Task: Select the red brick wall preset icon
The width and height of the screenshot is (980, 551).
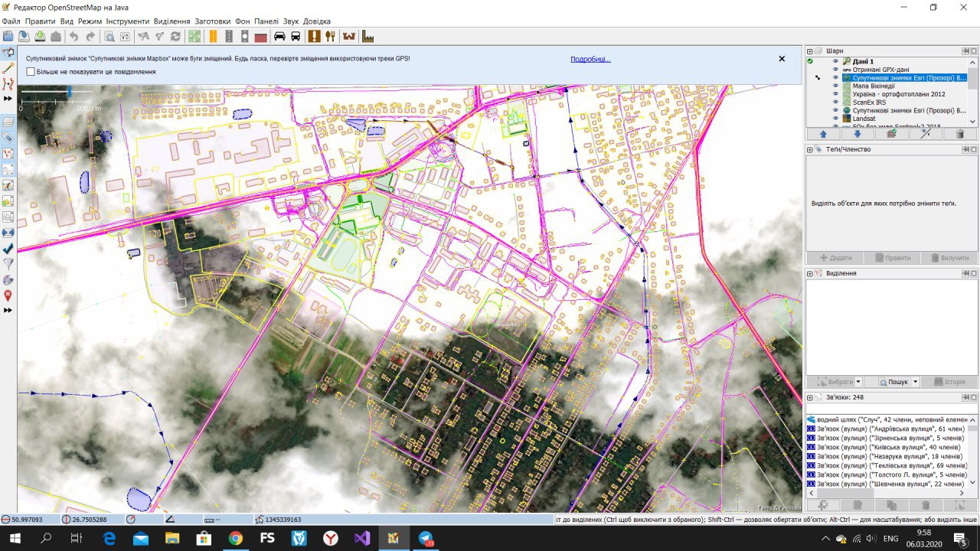Action: pos(261,36)
